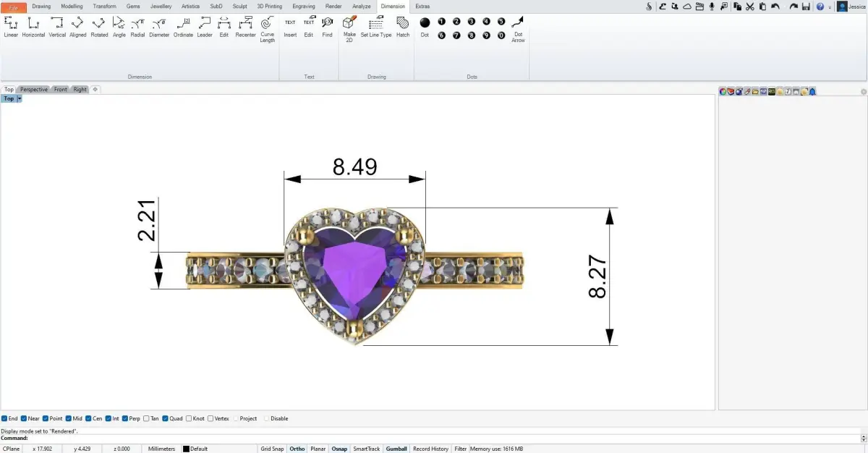Enable the Vertex osnap checkbox
Screen dimensions: 868x453
click(x=210, y=418)
